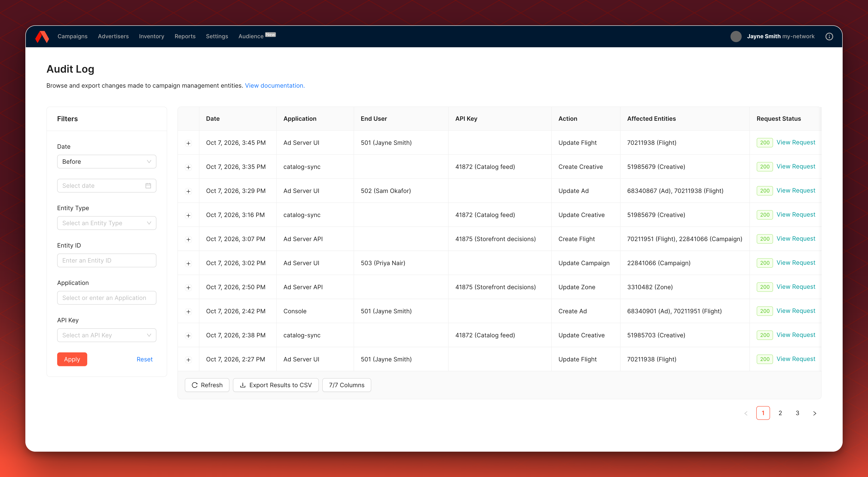
Task: Go to previous page arrow
Action: tap(746, 413)
